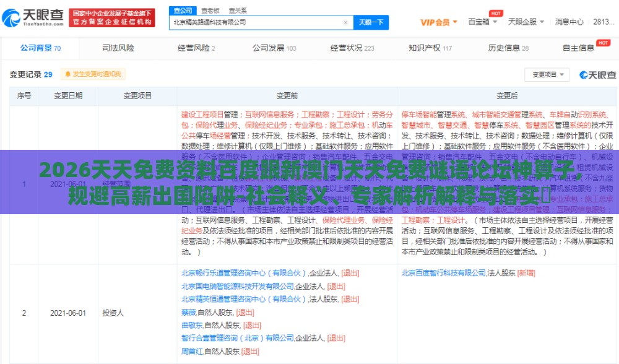Screen dimensions: 619x364
Task: Open the account menu 2813...
Action: [604, 22]
